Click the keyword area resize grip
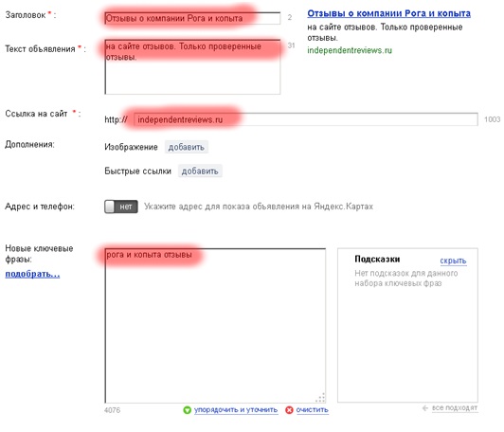 [320, 398]
